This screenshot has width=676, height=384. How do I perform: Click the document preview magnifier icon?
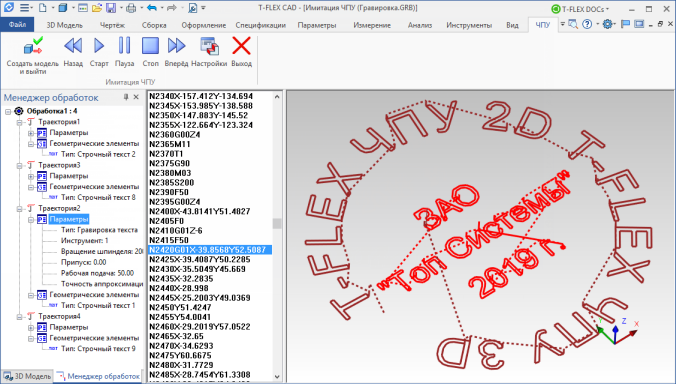pos(193,8)
